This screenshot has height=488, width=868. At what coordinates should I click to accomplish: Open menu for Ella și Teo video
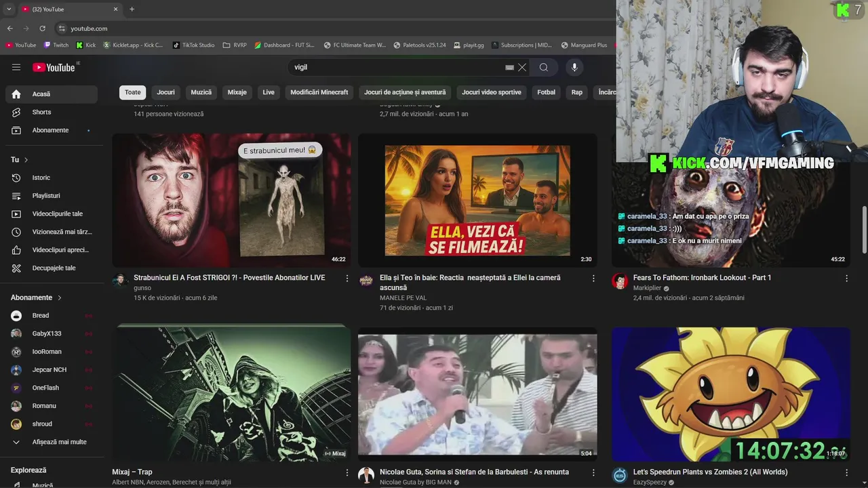point(593,279)
